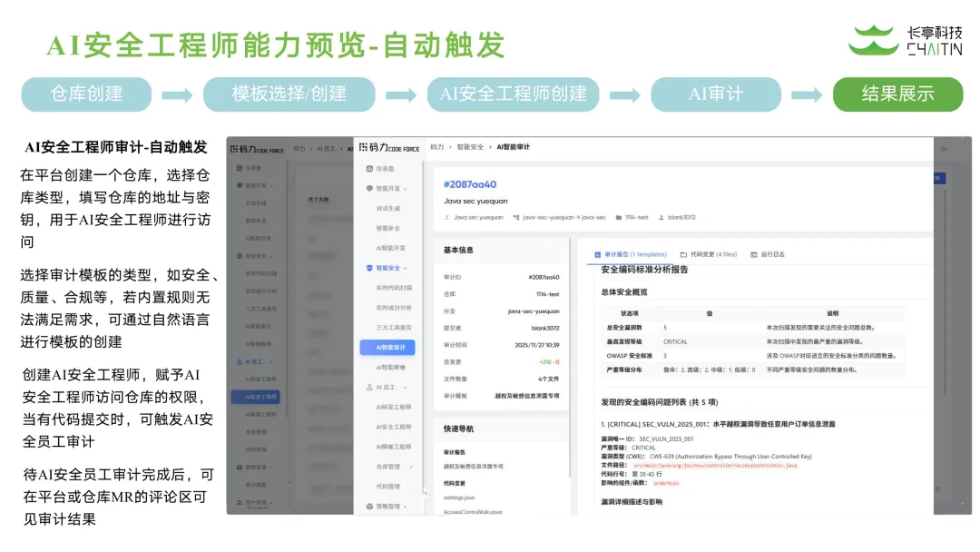
Task: Open 实时代码扫描 in the sidebar
Action: 394,288
